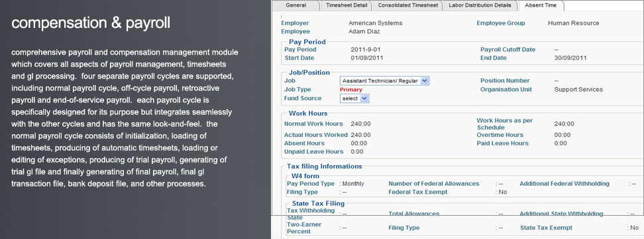This screenshot has height=239, width=644.
Task: Click the Overtime Hours value 00:00
Action: click(x=563, y=135)
